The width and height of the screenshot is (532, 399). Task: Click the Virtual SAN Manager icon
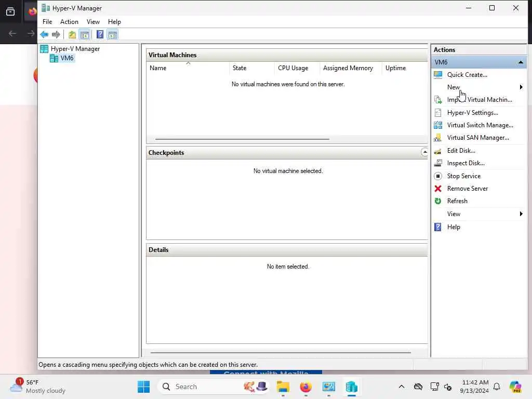(438, 138)
